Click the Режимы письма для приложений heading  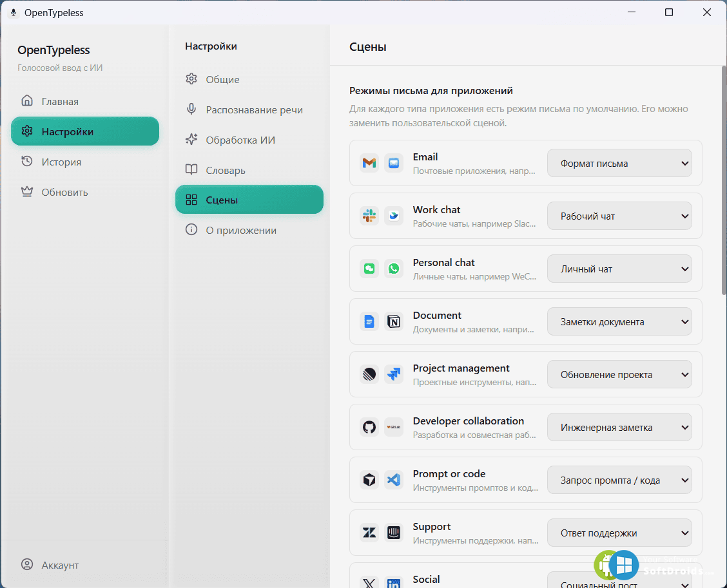click(x=431, y=90)
